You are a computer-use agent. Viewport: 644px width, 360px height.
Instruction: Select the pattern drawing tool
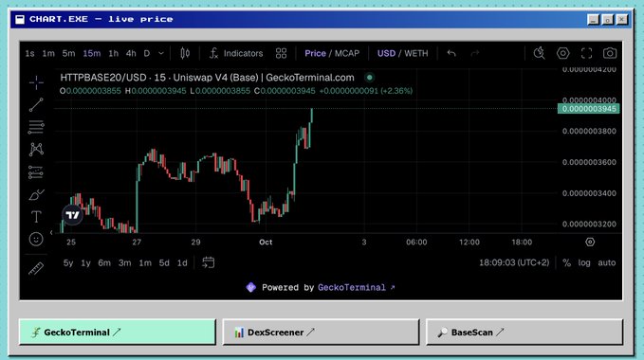point(36,150)
